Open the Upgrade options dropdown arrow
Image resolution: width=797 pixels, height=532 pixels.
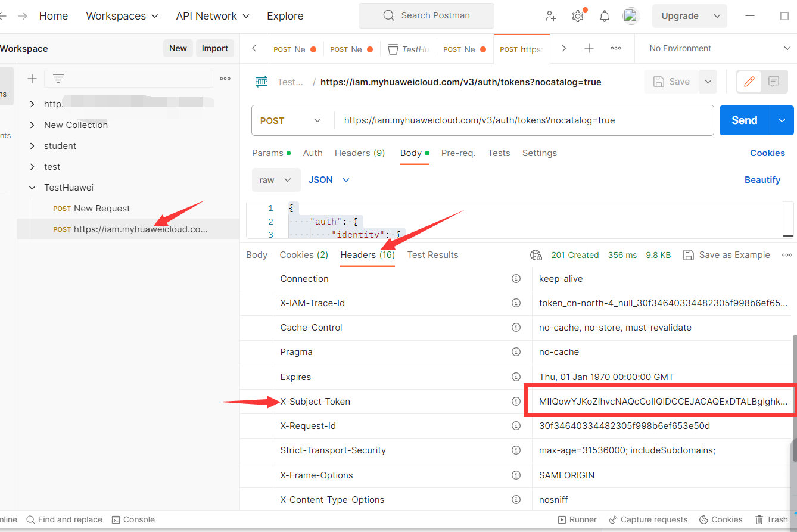point(717,16)
